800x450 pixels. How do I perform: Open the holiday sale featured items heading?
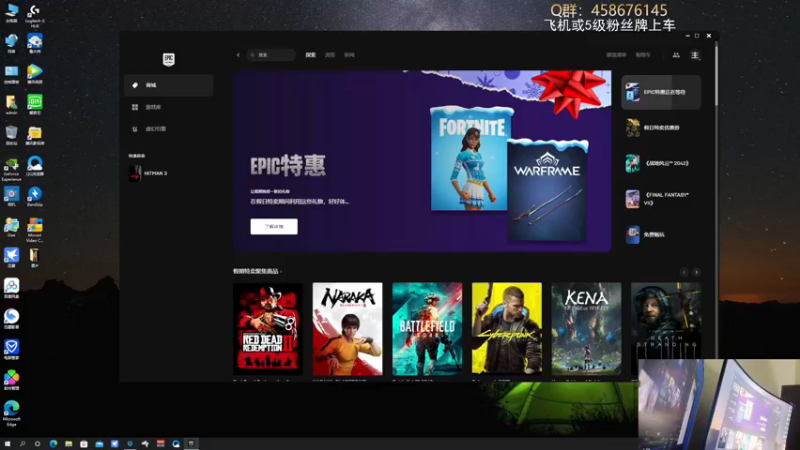[257, 271]
